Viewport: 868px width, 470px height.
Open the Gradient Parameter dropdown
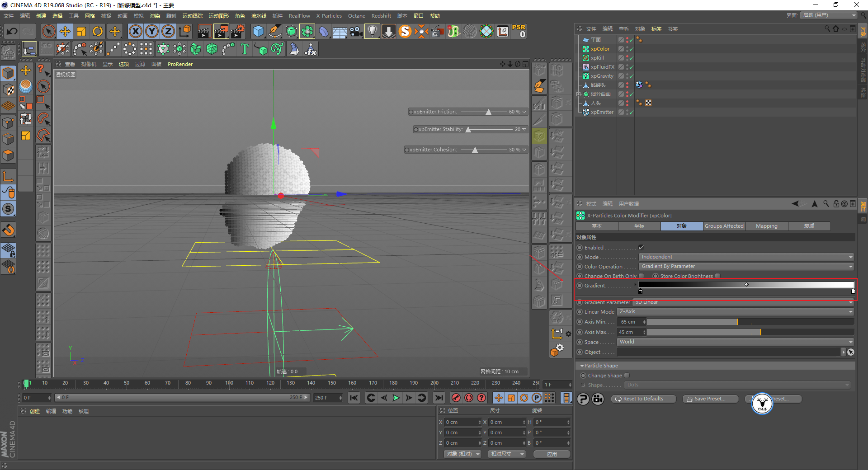click(743, 302)
